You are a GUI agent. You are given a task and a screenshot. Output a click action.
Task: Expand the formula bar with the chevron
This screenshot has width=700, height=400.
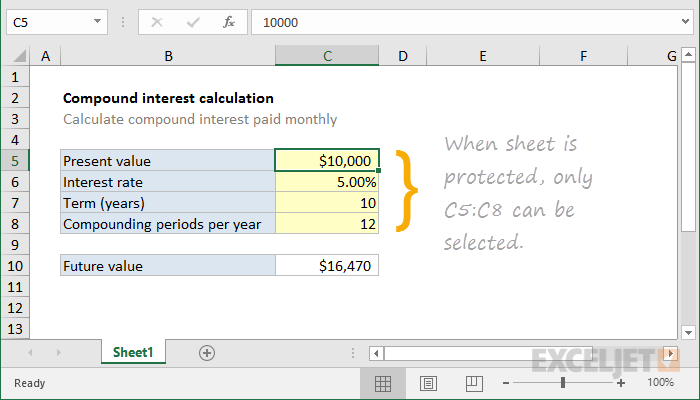point(685,21)
